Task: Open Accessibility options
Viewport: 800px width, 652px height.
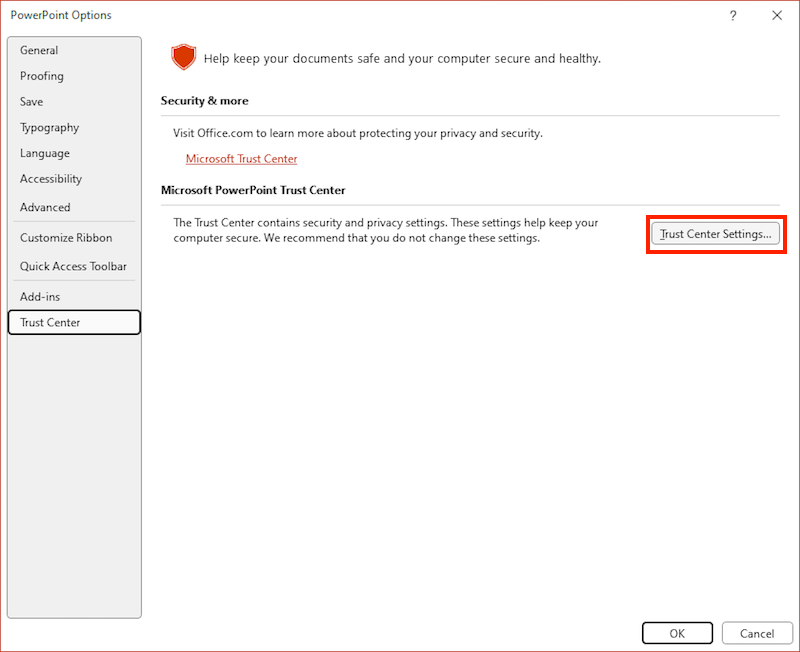Action: (74, 179)
